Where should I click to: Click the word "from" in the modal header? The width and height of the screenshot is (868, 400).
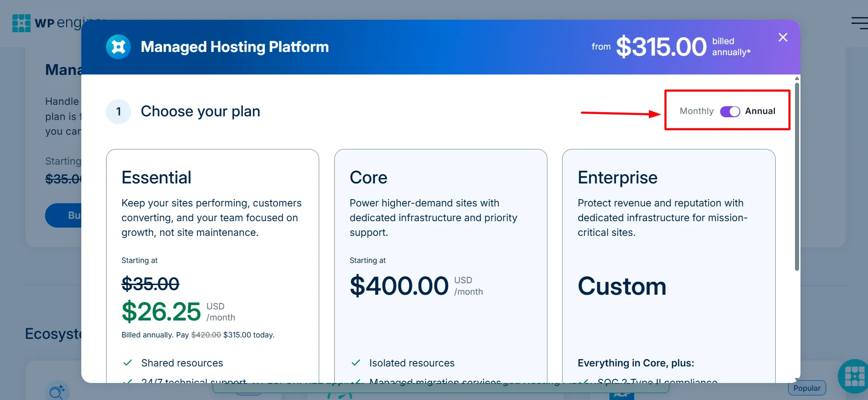[x=601, y=47]
